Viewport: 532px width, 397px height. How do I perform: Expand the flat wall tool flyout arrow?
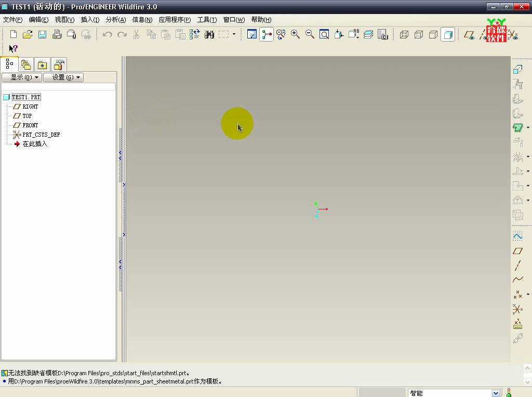click(x=528, y=128)
